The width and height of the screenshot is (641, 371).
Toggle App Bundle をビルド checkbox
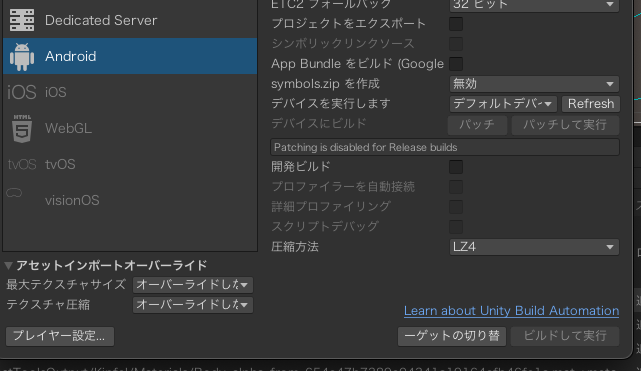click(x=456, y=64)
